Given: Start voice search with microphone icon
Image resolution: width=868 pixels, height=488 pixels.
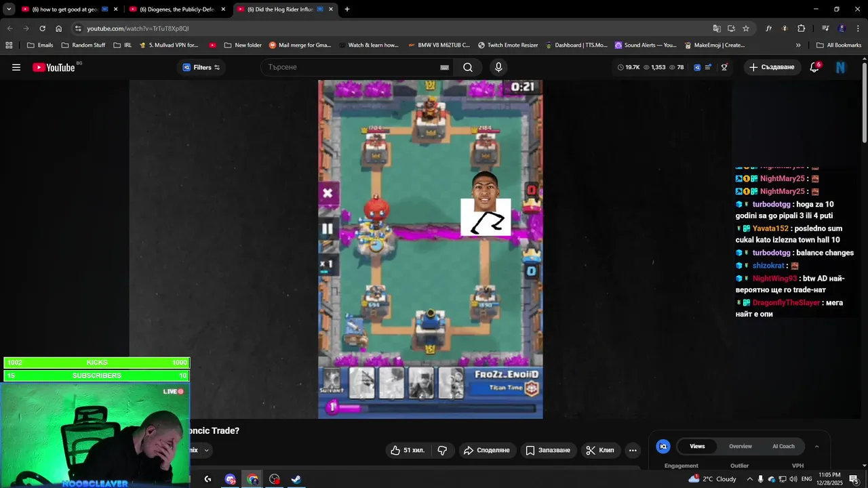Looking at the screenshot, I should click(498, 67).
